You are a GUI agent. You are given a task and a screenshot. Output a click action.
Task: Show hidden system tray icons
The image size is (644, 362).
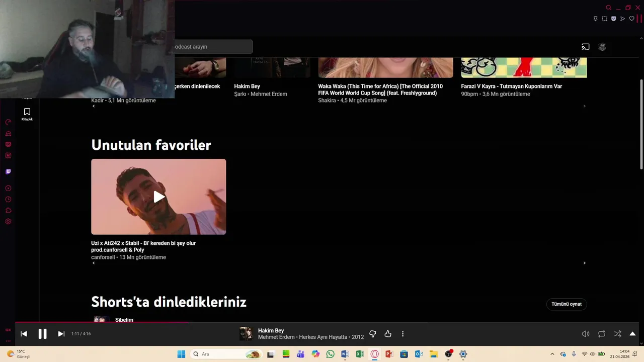(x=552, y=354)
